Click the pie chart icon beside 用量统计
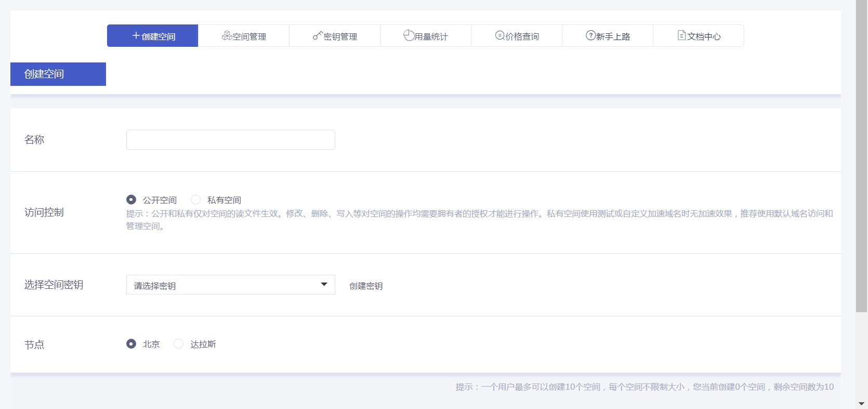868x409 pixels. pyautogui.click(x=409, y=35)
